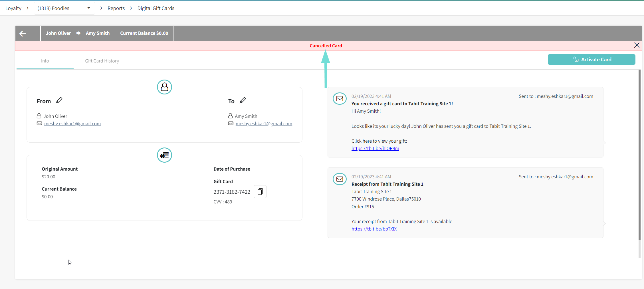
Task: Click the Amy Smith name in header bar
Action: (x=98, y=33)
